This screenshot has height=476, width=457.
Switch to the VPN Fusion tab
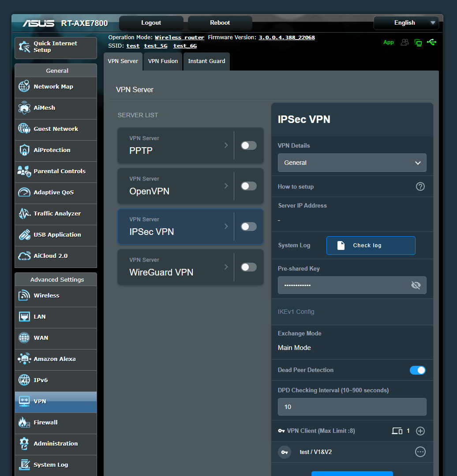coord(163,61)
